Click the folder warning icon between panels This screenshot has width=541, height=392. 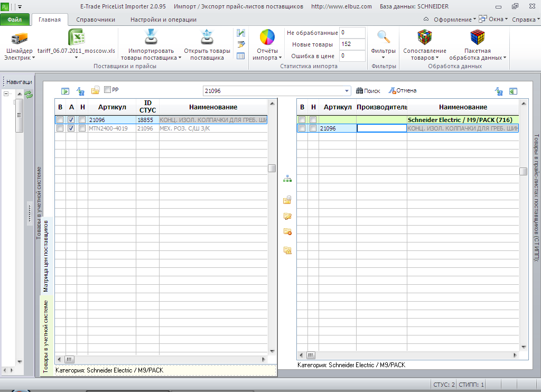[x=287, y=250]
